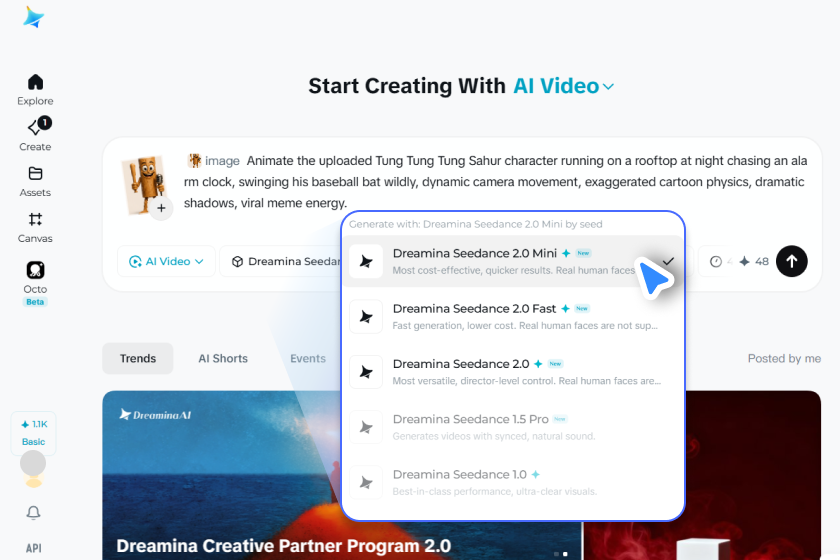Open notifications bell in sidebar

pyautogui.click(x=33, y=513)
